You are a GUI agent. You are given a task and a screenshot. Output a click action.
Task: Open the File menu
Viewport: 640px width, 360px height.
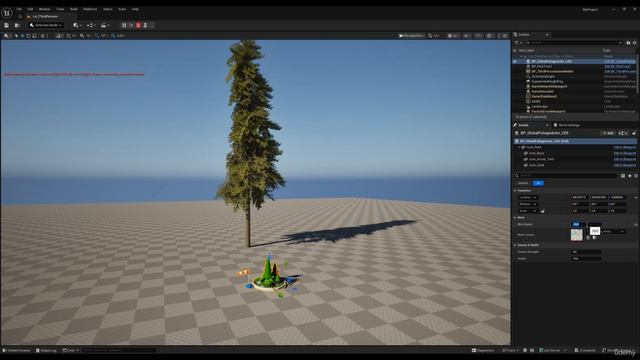(x=19, y=9)
